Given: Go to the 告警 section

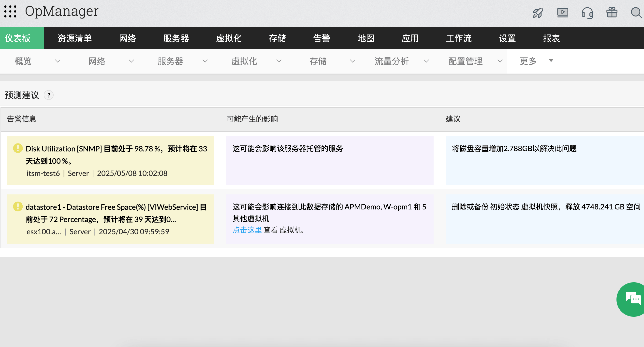Looking at the screenshot, I should (322, 38).
